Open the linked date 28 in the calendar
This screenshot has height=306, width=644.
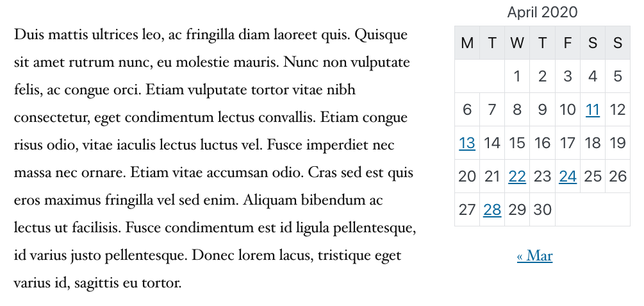coord(492,210)
